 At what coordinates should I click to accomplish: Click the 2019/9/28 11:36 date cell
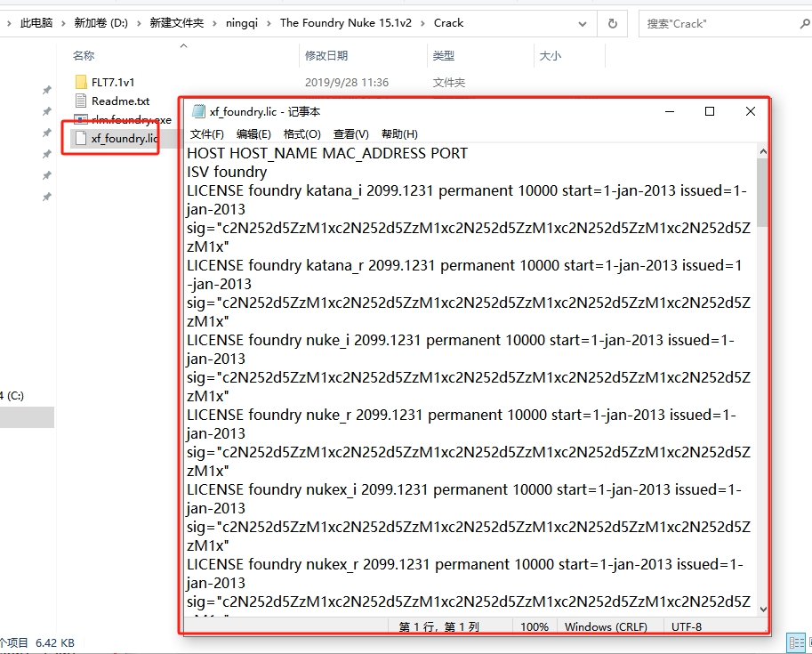click(x=347, y=83)
